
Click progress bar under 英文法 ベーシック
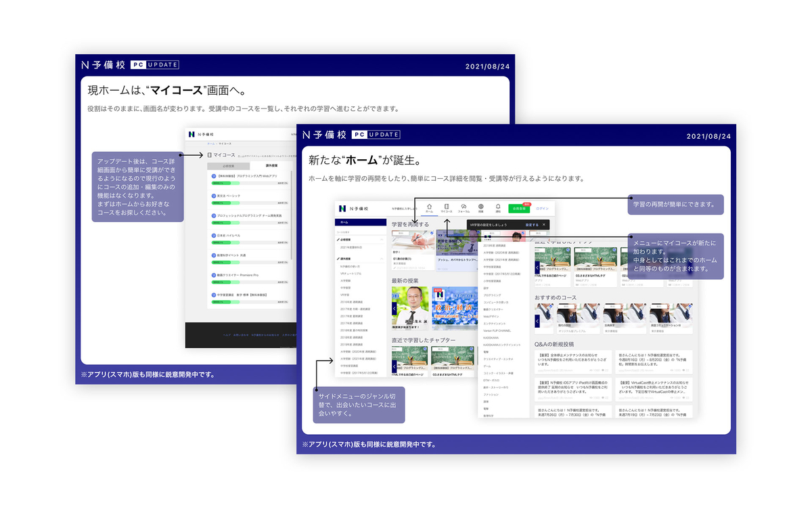pyautogui.click(x=250, y=203)
